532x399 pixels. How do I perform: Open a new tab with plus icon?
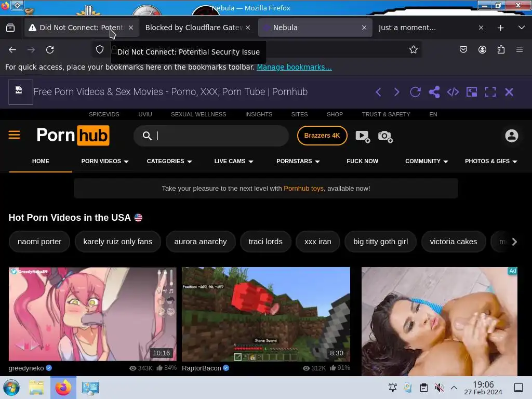pos(500,28)
